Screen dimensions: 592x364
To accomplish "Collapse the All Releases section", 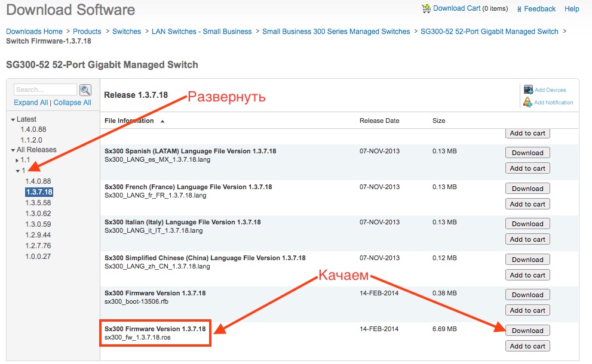I will pos(13,150).
